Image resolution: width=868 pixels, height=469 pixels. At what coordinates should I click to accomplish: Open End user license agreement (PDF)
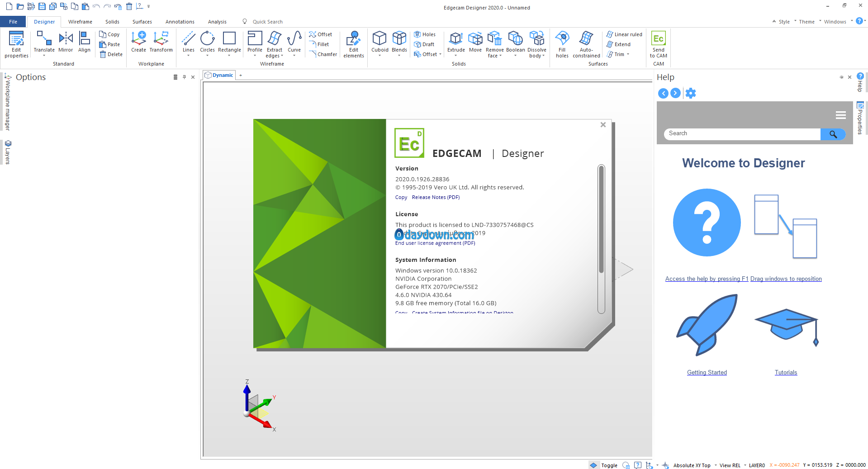coord(435,243)
